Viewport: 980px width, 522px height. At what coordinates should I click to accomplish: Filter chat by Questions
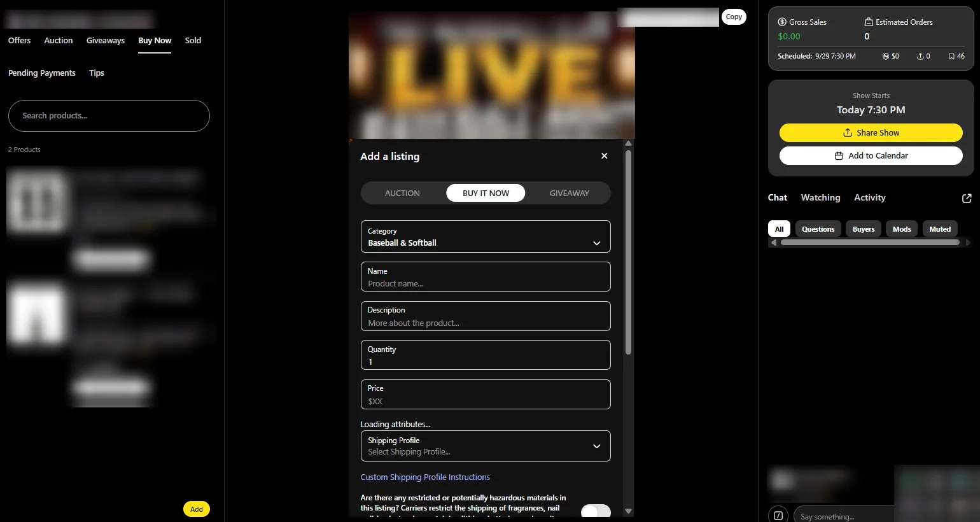tap(818, 229)
